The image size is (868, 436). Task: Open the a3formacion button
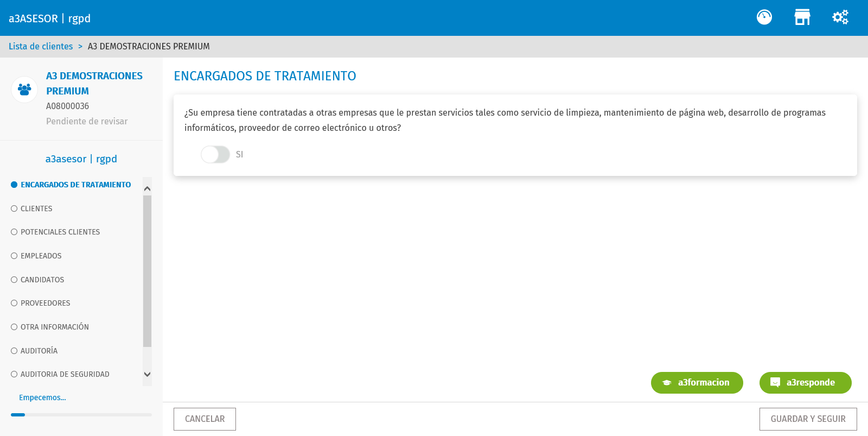coord(697,383)
